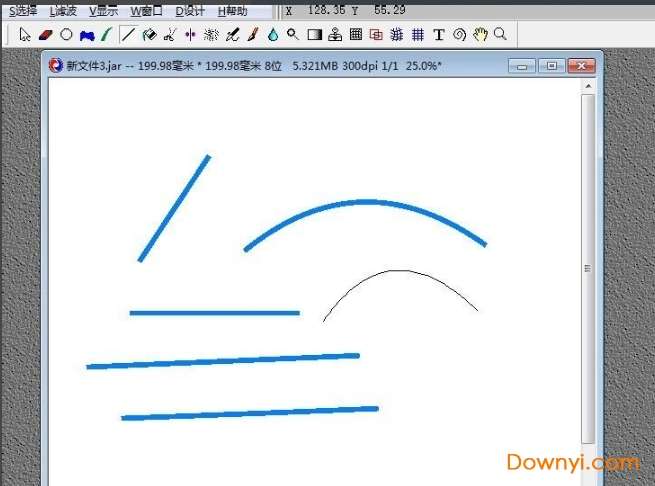655x486 pixels.
Task: Click the steep diagonal blue line
Action: tap(175, 208)
